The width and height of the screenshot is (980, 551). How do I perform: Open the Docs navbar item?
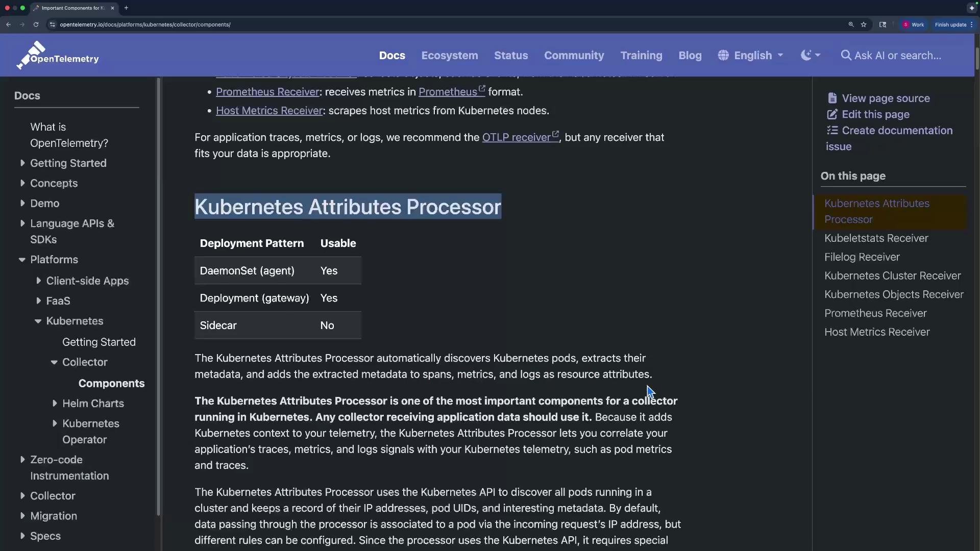pos(392,55)
